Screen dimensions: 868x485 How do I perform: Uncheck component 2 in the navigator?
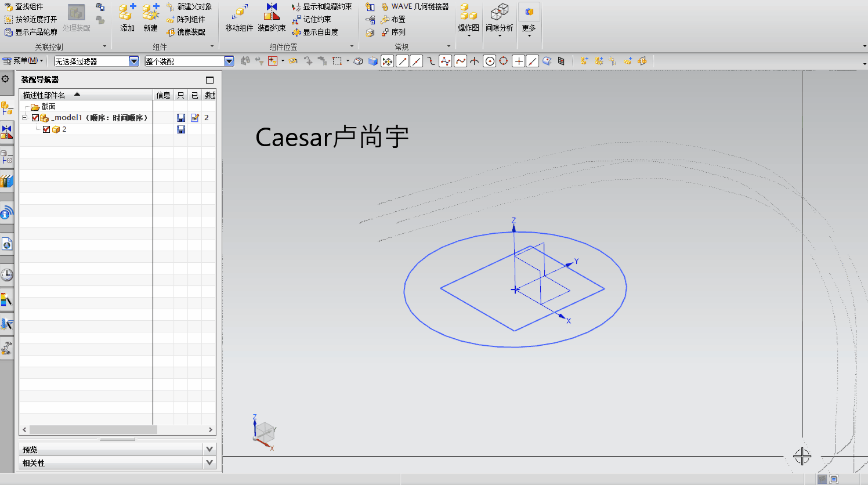pos(47,129)
